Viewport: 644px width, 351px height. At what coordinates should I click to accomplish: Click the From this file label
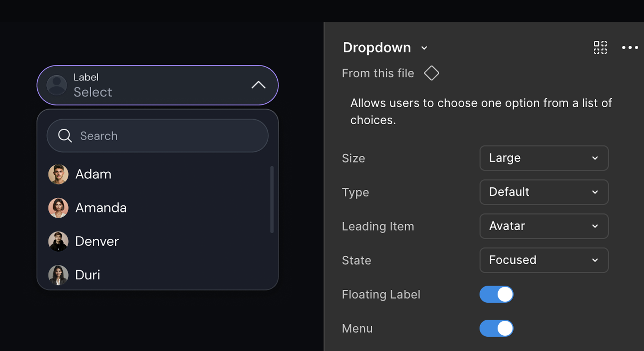pyautogui.click(x=378, y=73)
